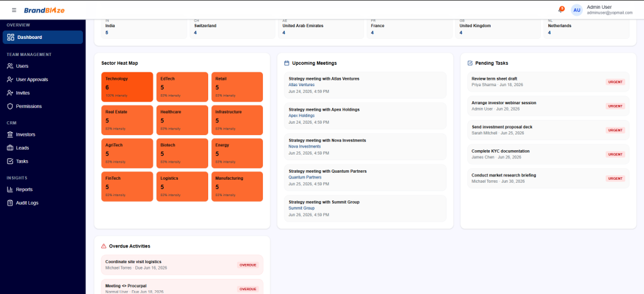
Task: Open the Nova Investments link
Action: 305,146
